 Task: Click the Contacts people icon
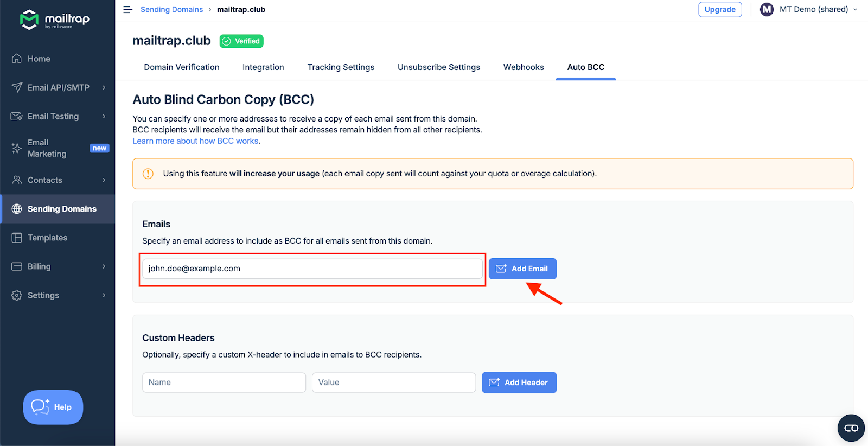pyautogui.click(x=17, y=180)
